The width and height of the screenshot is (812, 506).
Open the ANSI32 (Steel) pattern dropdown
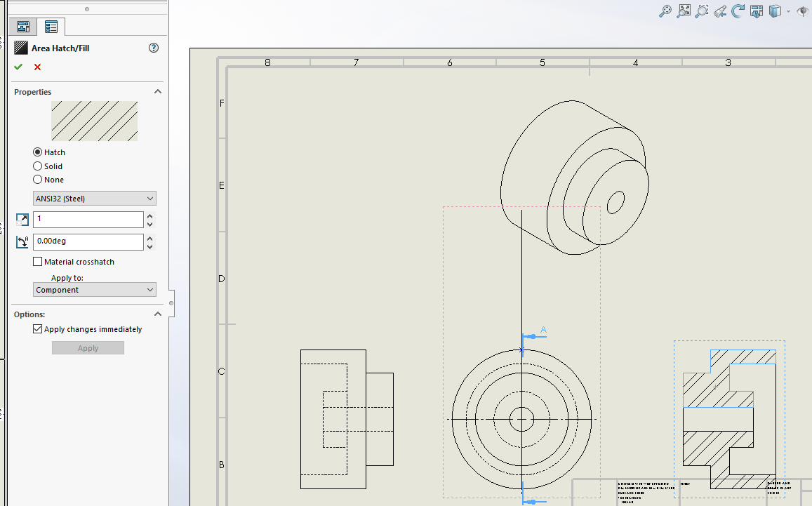pyautogui.click(x=94, y=199)
